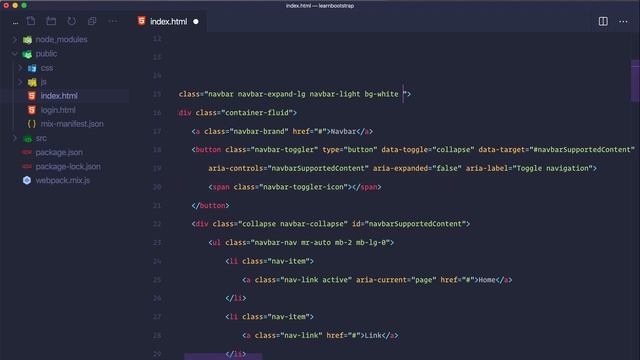Split the editor to the right
This screenshot has width=640, height=360.
[603, 21]
